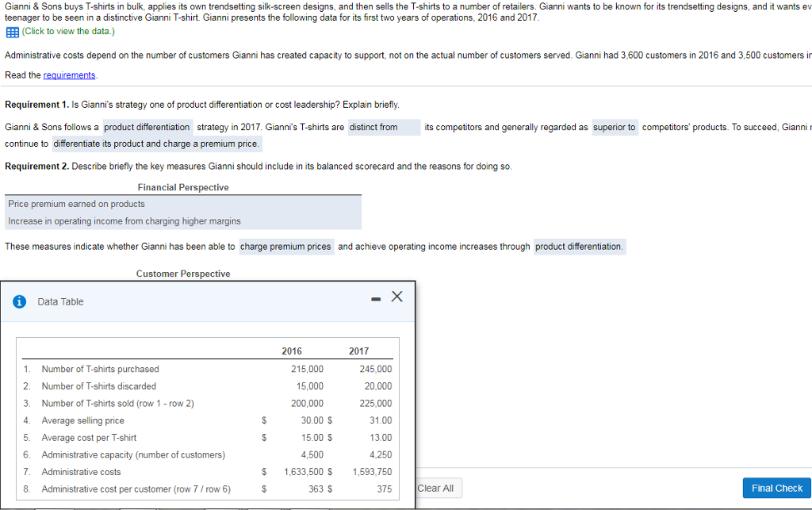Viewport: 812px width, 510px height.
Task: Open 'differentiate its product and charge a premium price' dropdown
Action: [157, 144]
